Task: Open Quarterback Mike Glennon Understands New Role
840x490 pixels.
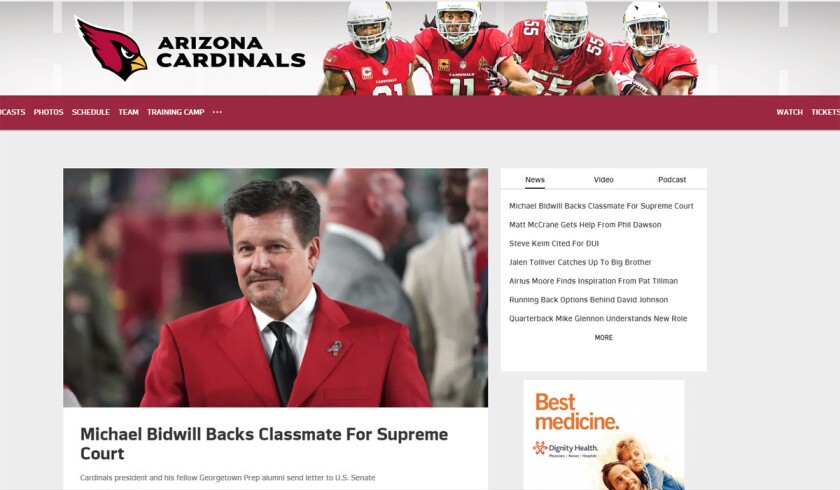Action: tap(598, 319)
